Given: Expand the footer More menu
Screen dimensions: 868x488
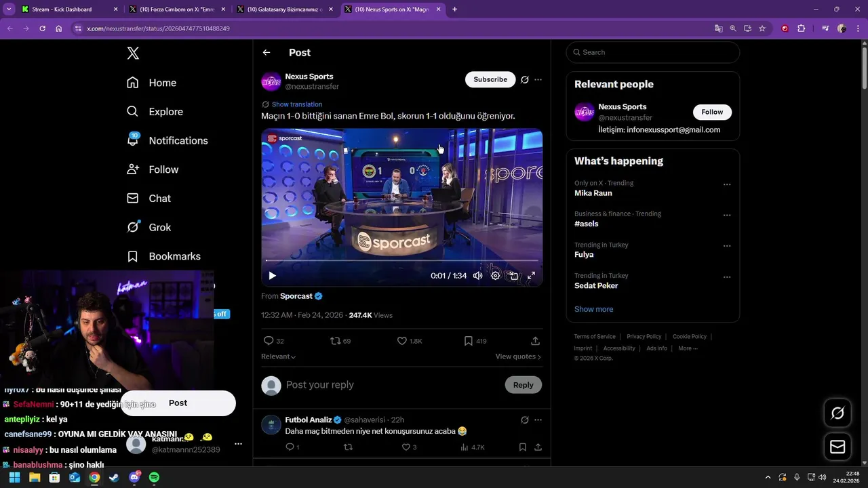Looking at the screenshot, I should click(x=688, y=348).
